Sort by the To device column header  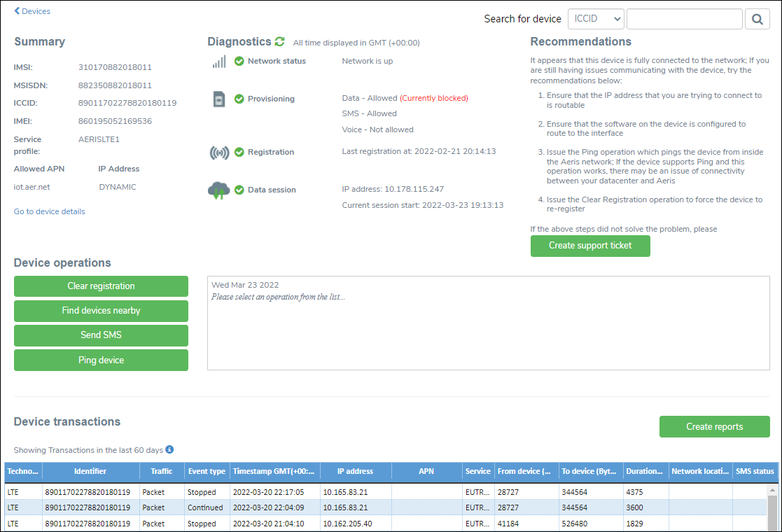[x=590, y=471]
